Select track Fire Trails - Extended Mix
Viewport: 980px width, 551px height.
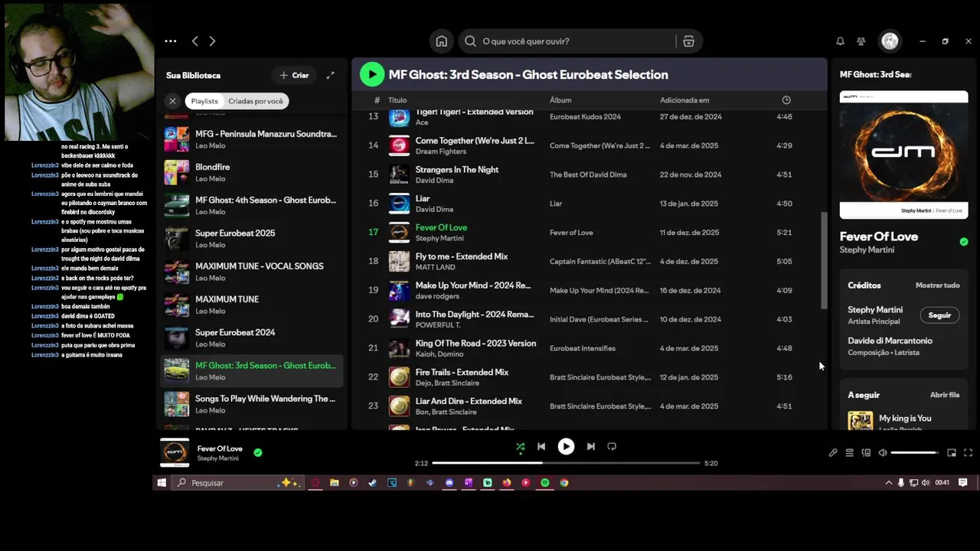pyautogui.click(x=589, y=377)
